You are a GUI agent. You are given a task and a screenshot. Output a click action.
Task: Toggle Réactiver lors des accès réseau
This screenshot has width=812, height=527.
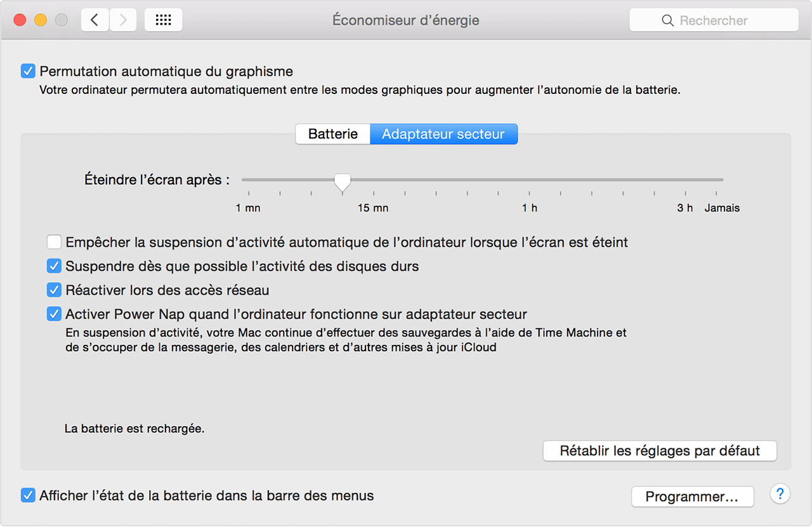tap(54, 290)
